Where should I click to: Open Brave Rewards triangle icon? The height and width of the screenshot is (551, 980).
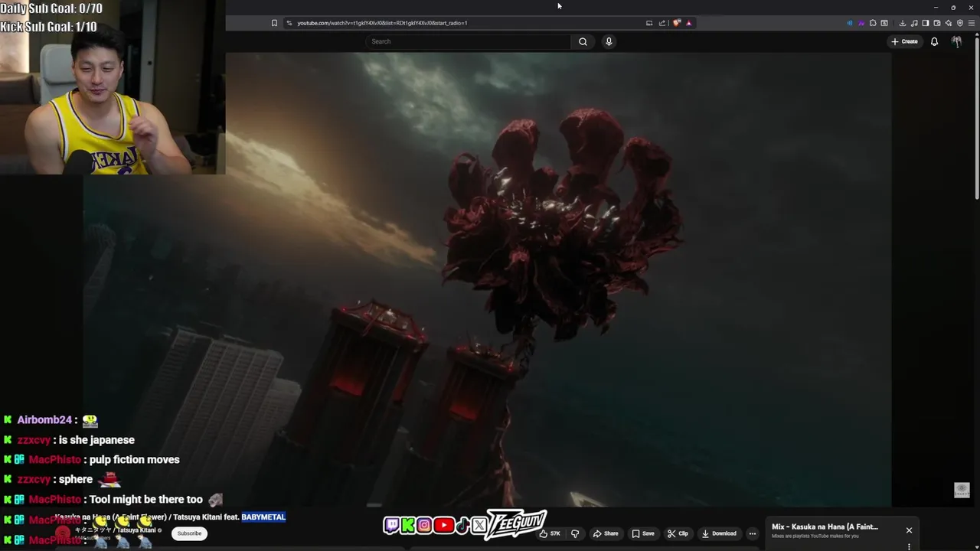[689, 23]
